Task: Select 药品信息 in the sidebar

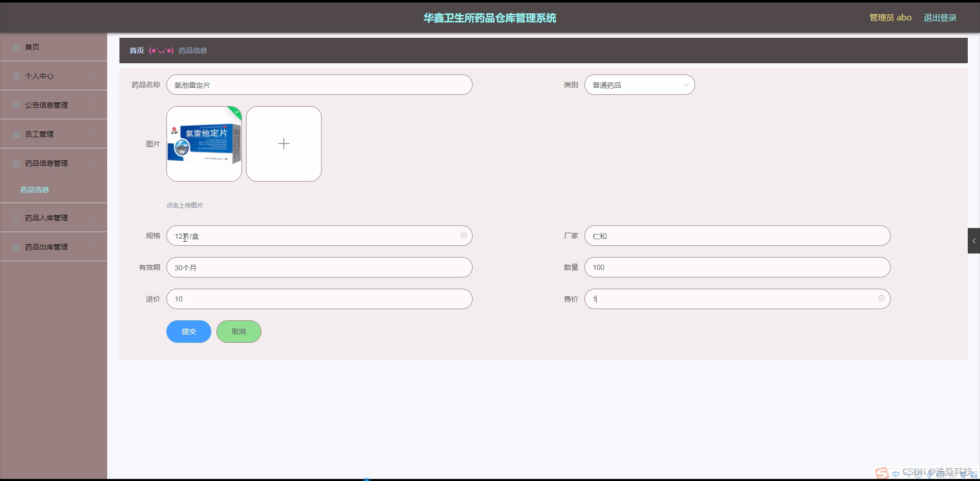Action: [34, 189]
